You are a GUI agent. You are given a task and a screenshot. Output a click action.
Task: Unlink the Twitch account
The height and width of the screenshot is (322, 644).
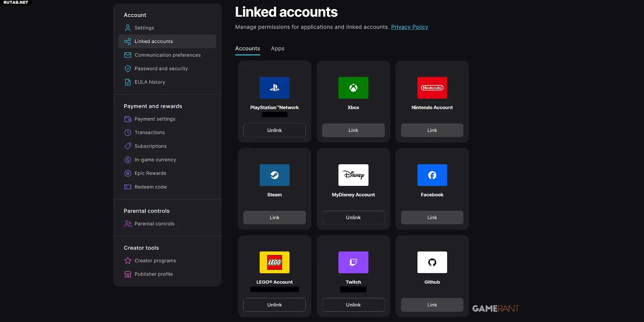pos(353,305)
